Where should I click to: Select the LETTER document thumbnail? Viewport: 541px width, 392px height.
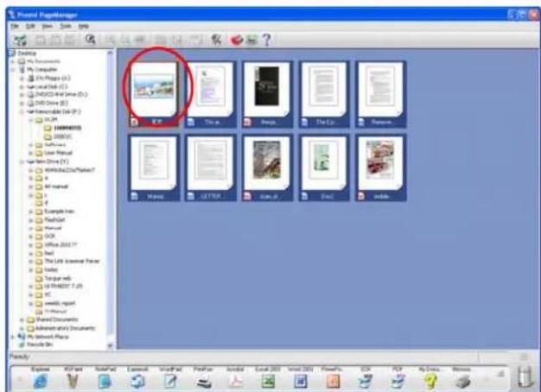point(210,168)
